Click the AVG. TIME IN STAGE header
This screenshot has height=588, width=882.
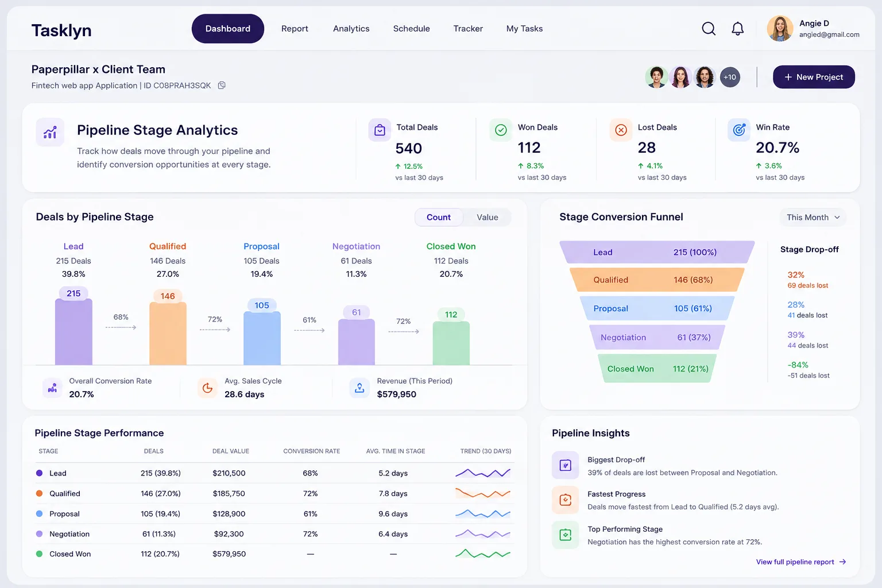[396, 451]
